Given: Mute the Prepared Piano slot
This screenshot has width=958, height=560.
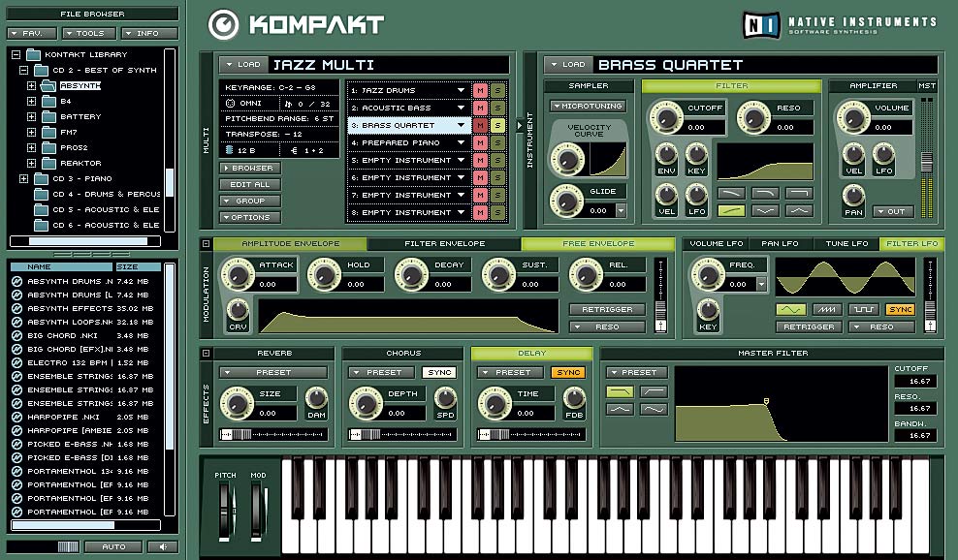Looking at the screenshot, I should (x=480, y=142).
